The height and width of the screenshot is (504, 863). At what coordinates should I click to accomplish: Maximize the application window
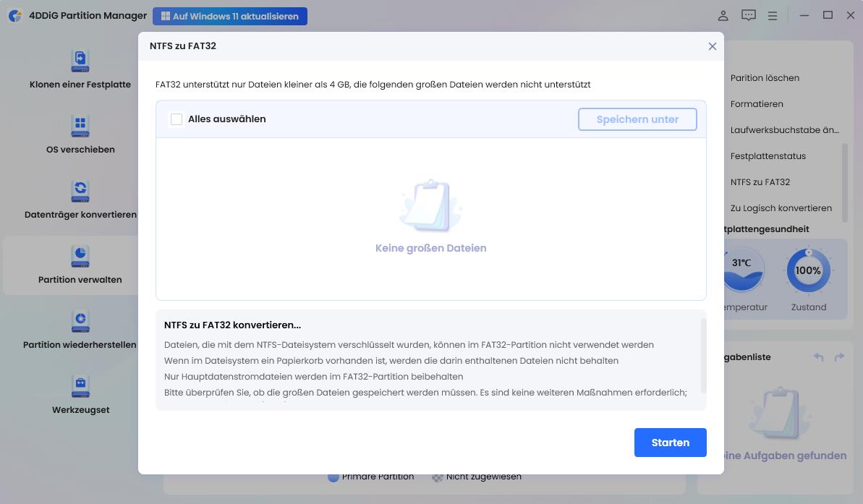coord(828,15)
